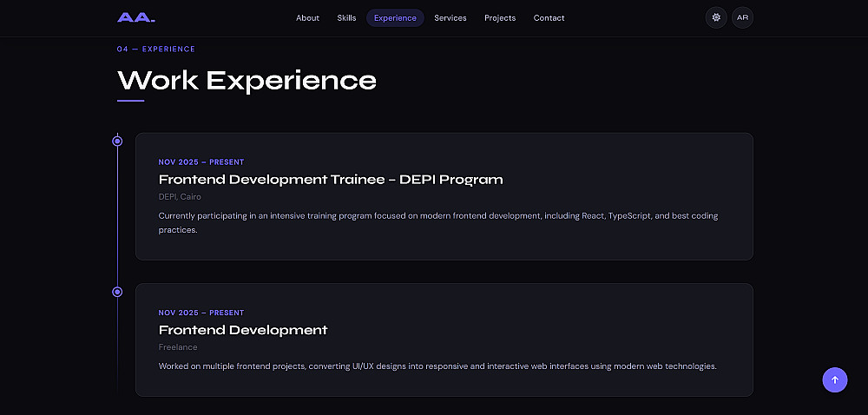868x415 pixels.
Task: Switch language with the AR button
Action: [742, 17]
